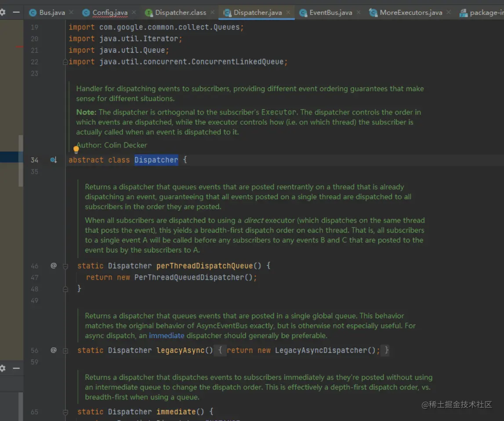
Task: Expand the folded legacyAsync method
Action: click(x=65, y=350)
